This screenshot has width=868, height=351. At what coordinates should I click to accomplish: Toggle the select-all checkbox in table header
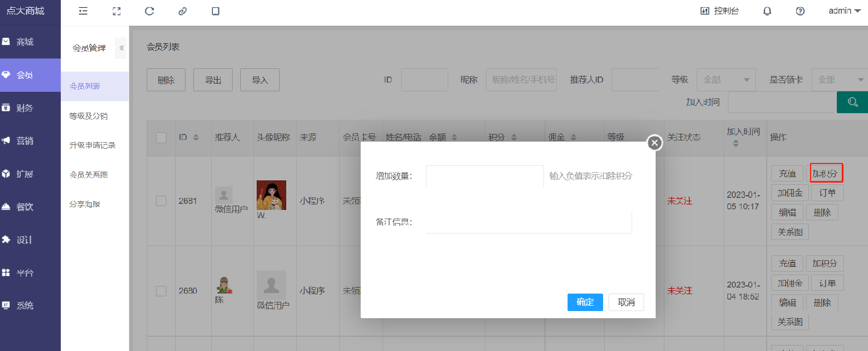(161, 137)
